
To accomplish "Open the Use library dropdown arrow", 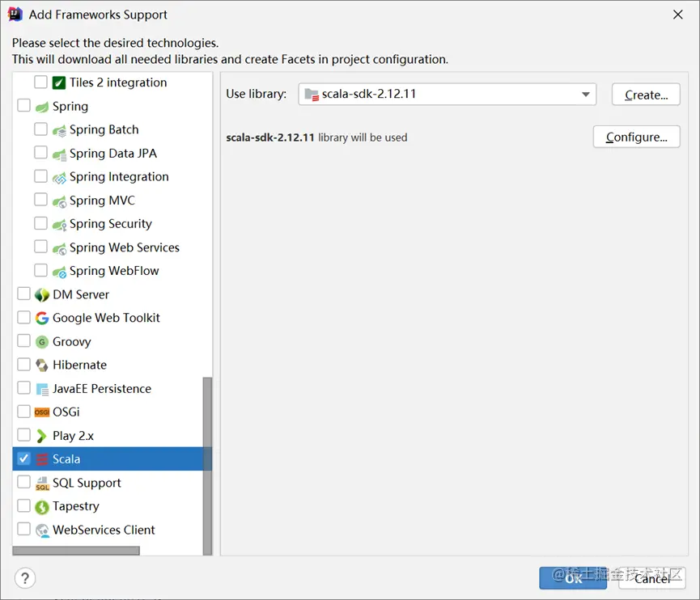I will [x=586, y=95].
